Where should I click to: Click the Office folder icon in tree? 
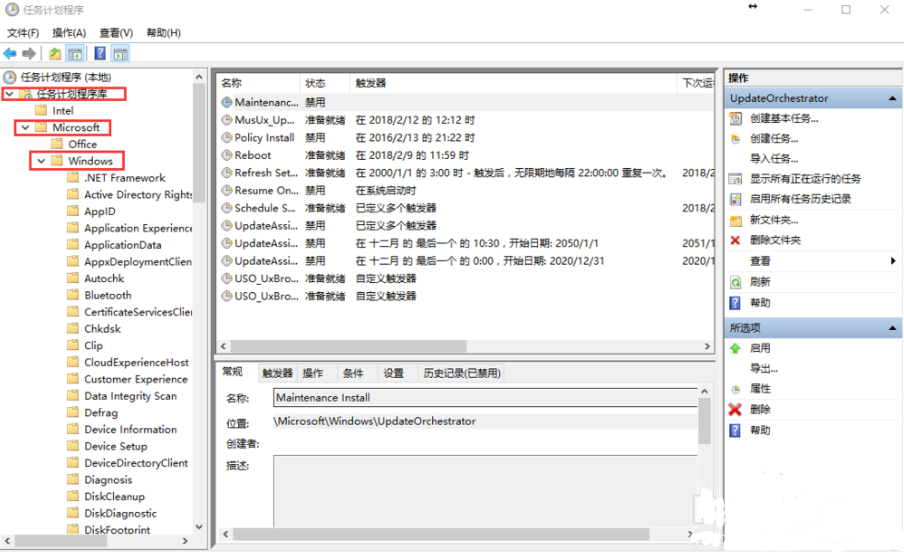tap(56, 144)
